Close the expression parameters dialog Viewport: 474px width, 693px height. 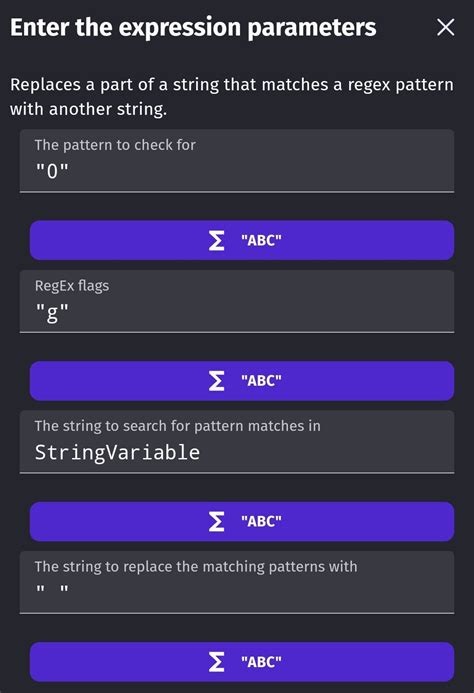445,27
